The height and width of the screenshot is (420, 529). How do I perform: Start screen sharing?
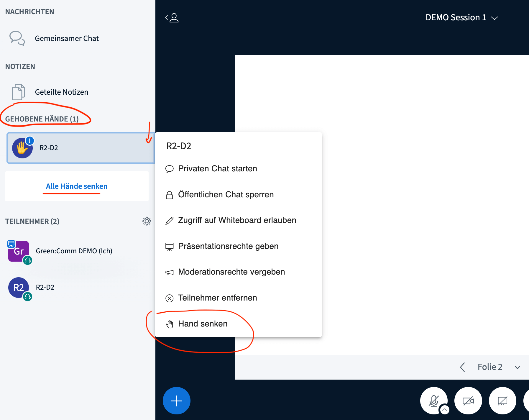coord(502,401)
